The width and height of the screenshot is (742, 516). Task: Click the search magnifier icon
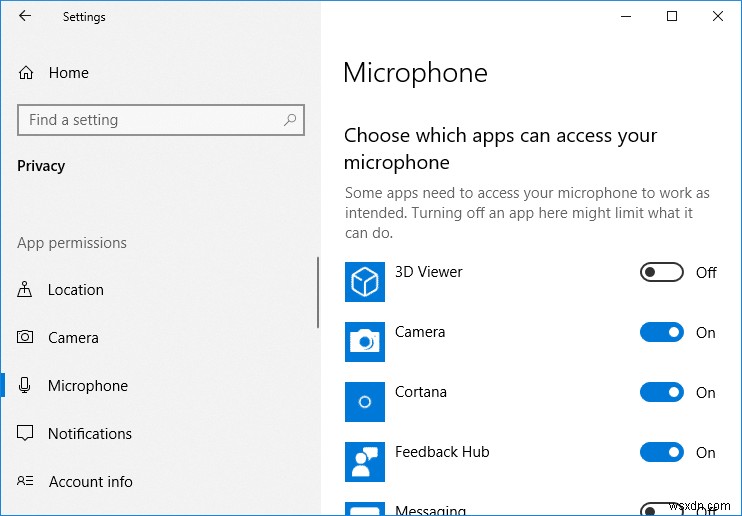(x=290, y=120)
